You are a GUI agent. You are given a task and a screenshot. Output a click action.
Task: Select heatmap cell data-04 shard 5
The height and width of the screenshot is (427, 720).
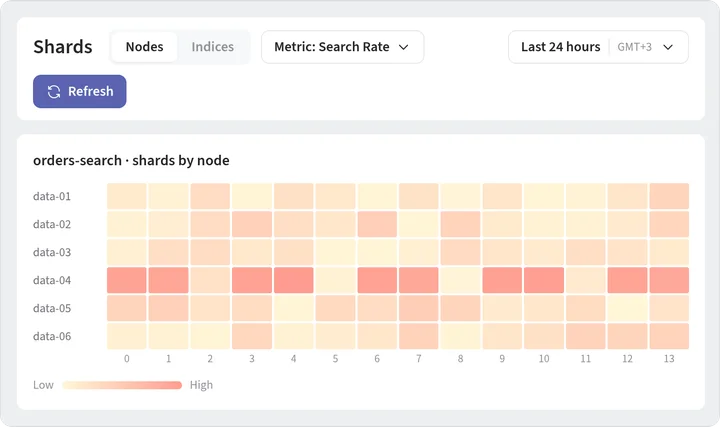[336, 280]
